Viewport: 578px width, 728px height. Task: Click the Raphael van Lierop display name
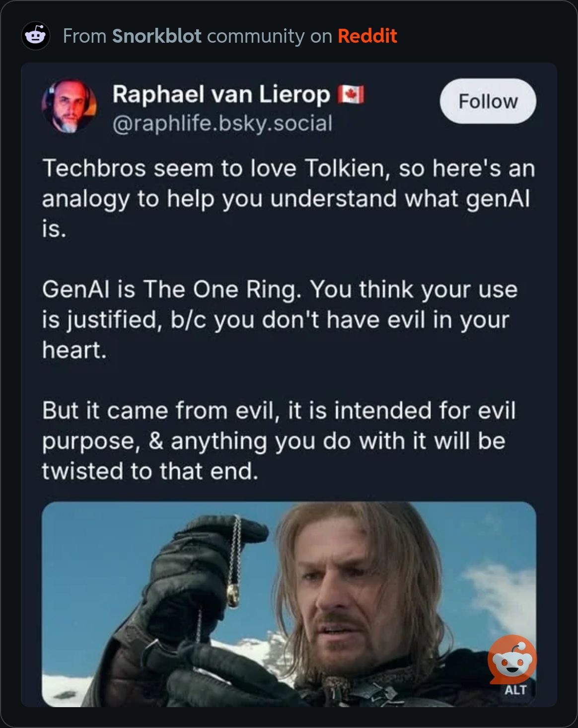221,94
